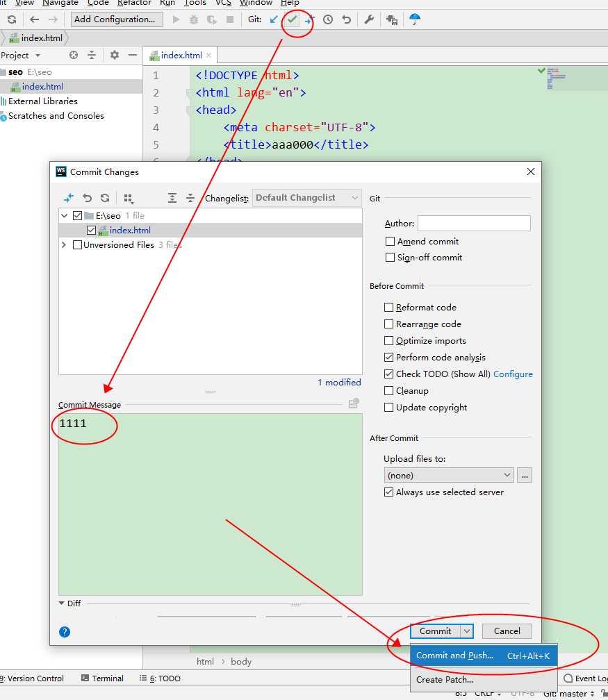Go back with the left arrow icon
Screen dimensions: 608x700
[35, 19]
